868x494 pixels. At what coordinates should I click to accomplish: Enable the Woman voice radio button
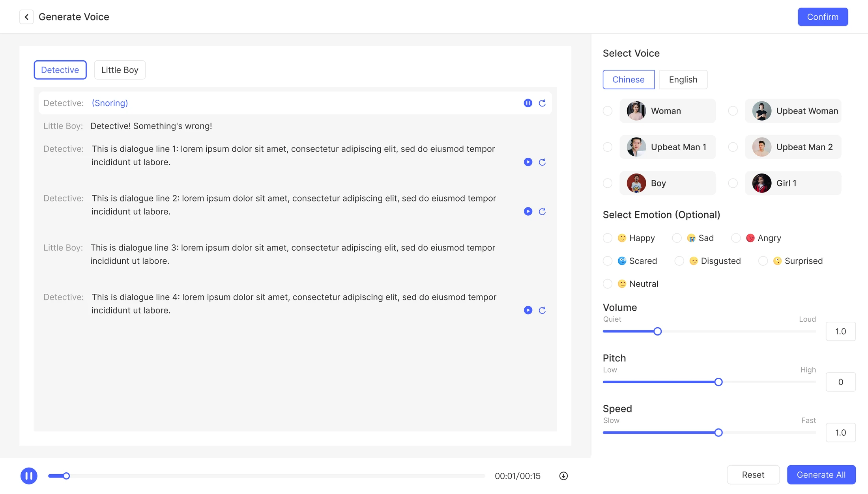(x=608, y=111)
